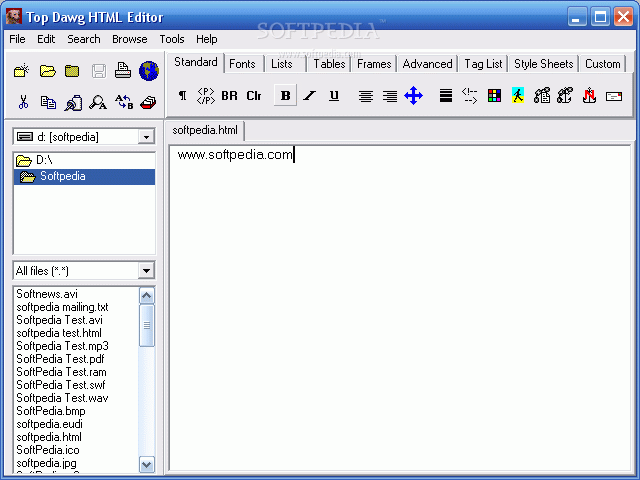Expand the drive d: [softpedia] dropdown

point(146,137)
